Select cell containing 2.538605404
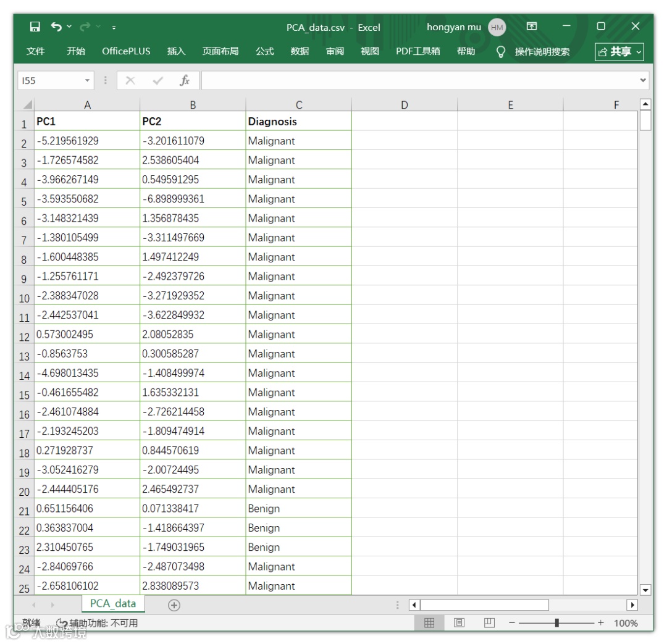The height and width of the screenshot is (644, 667). point(193,160)
